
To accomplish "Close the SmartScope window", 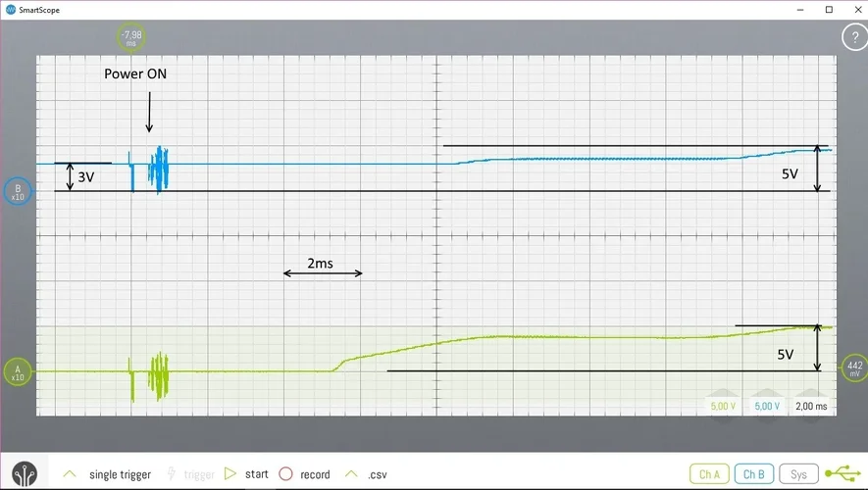I will coord(857,10).
